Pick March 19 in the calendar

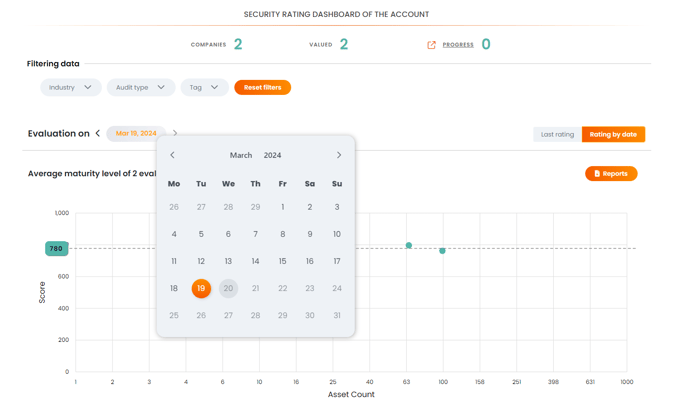tap(201, 288)
